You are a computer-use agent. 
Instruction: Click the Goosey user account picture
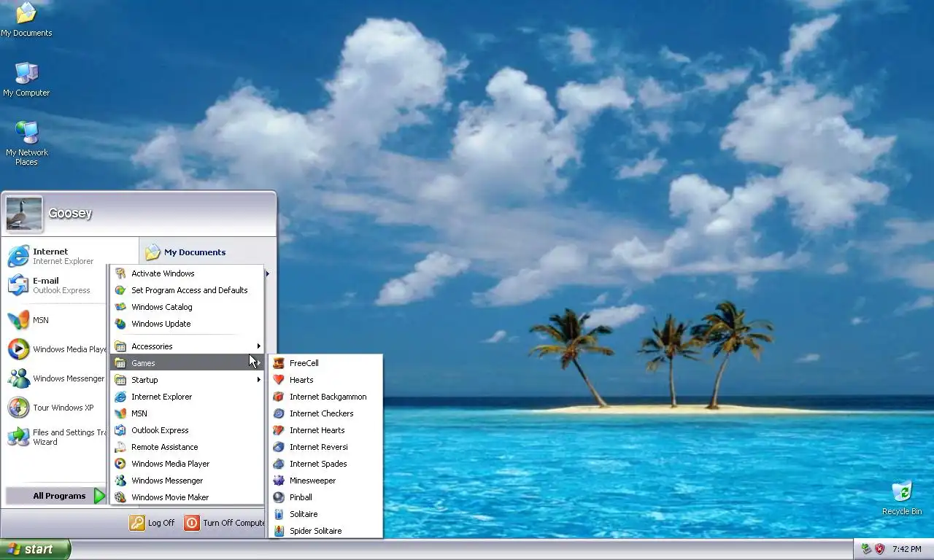coord(24,214)
